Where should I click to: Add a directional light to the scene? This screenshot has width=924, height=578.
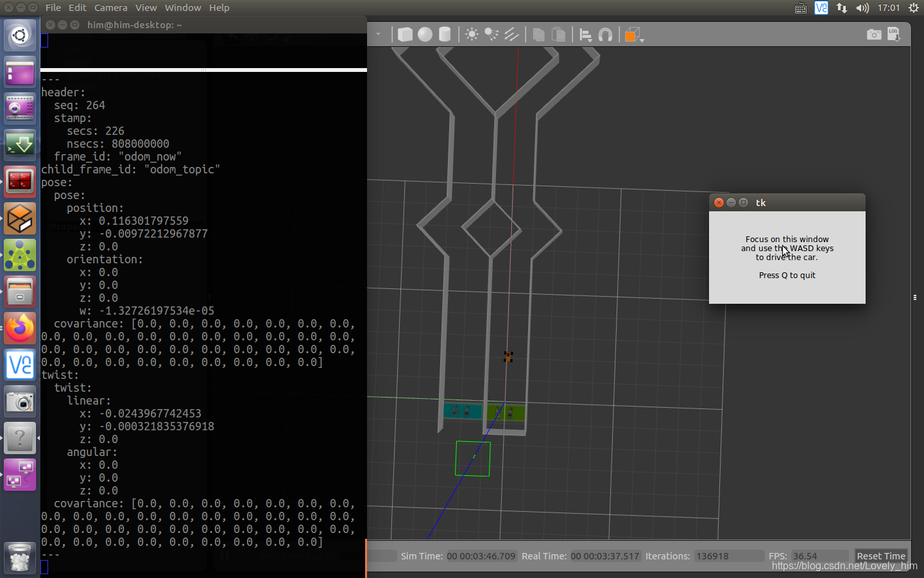[511, 34]
